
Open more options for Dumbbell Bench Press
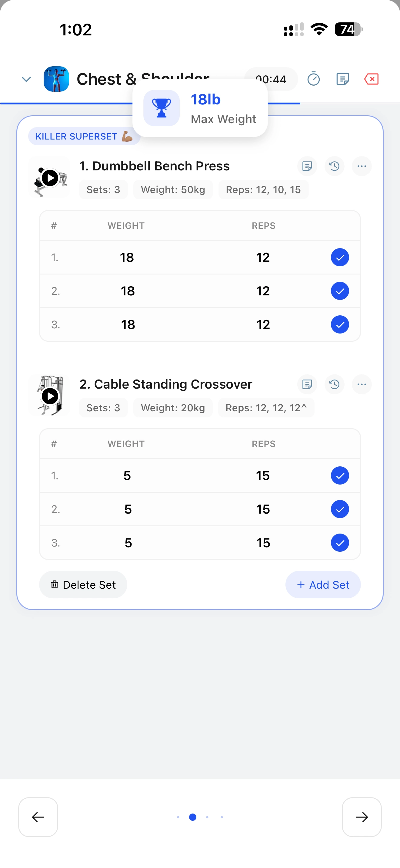[362, 166]
